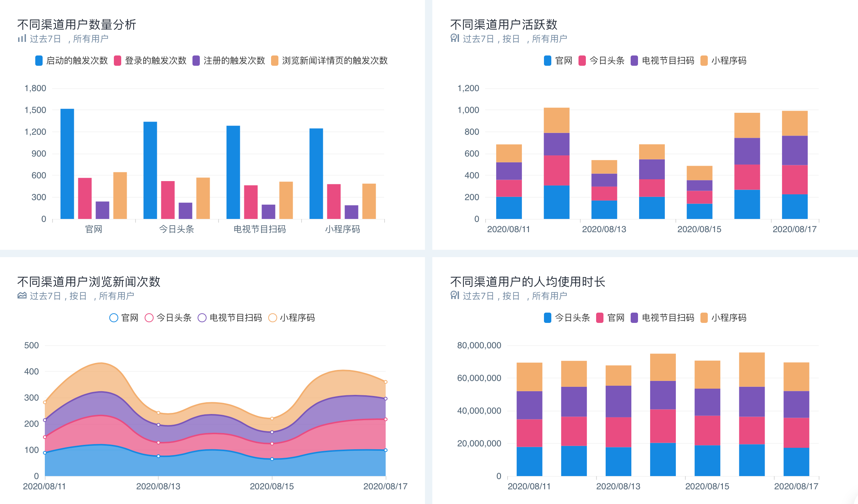Screen dimensions: 858x504
Task: Click bar chart icon under 不同渠道用户数量分析
Action: (22, 38)
